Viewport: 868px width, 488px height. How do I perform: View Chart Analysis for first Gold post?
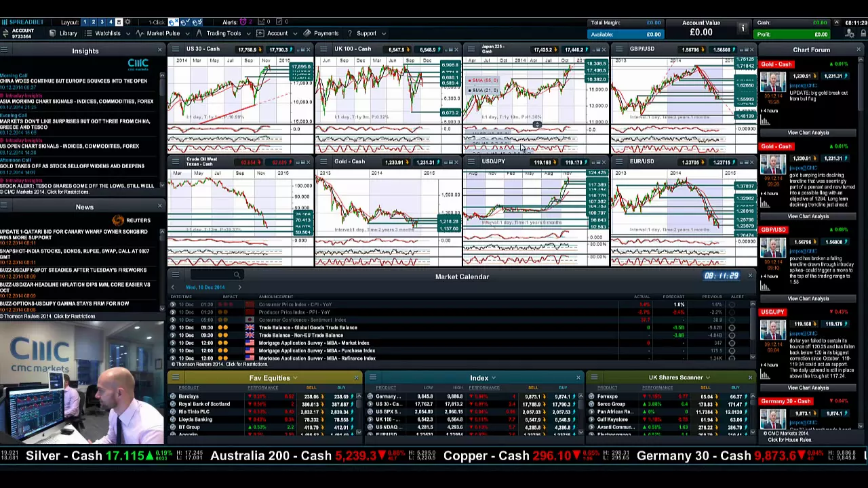(808, 133)
